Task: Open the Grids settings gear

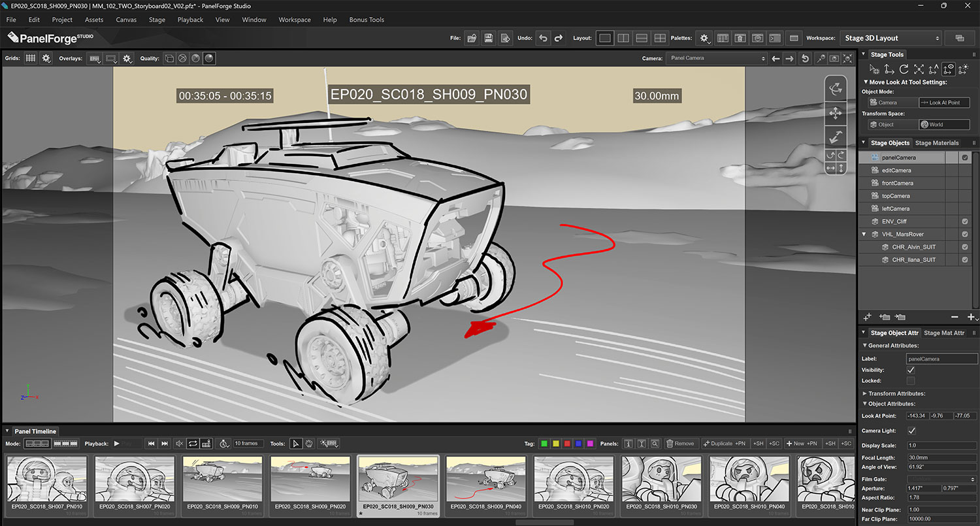Action: pyautogui.click(x=46, y=58)
